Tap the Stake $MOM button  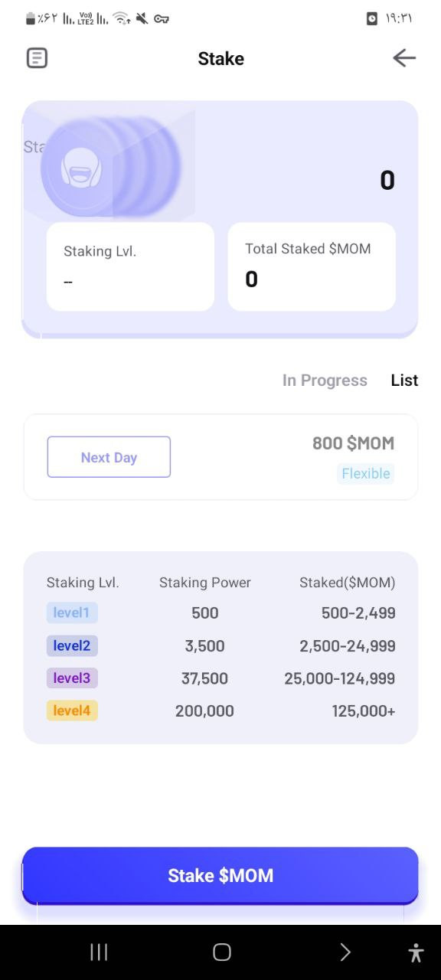220,875
